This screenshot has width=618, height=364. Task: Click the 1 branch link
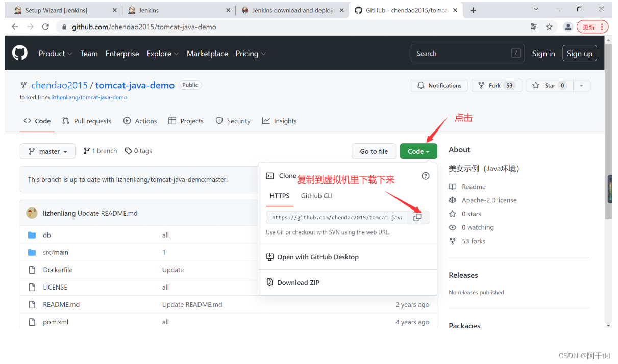click(x=100, y=151)
